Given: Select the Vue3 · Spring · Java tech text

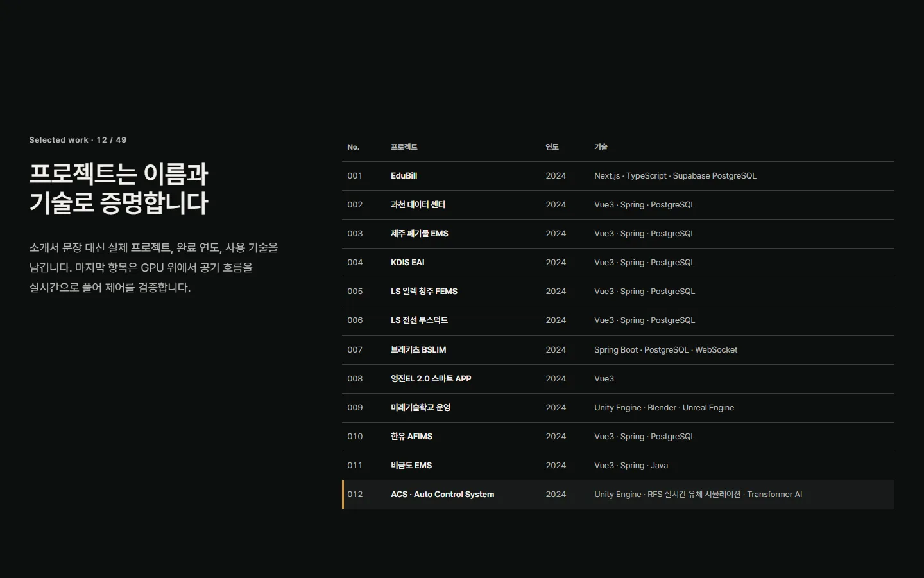Looking at the screenshot, I should [x=631, y=466].
